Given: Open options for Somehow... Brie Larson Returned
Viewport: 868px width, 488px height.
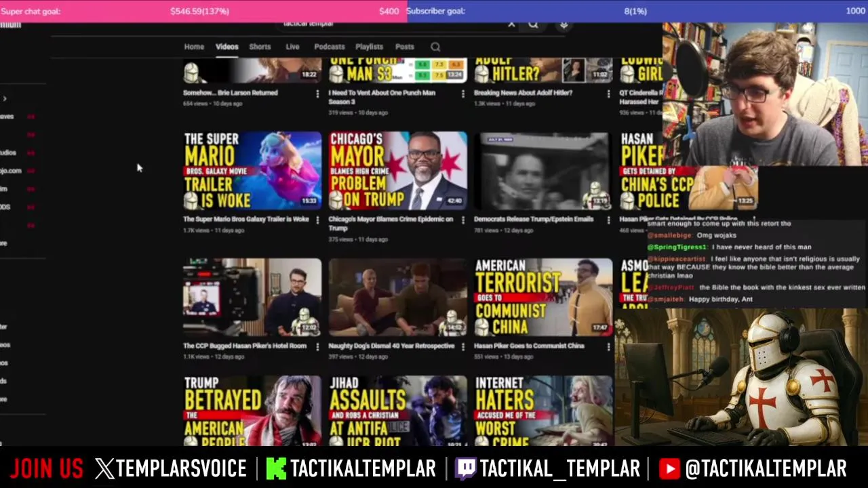Looking at the screenshot, I should (317, 94).
